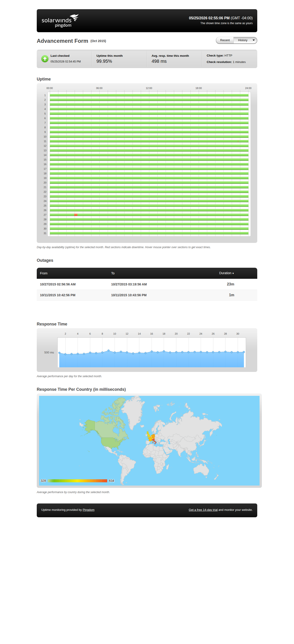
Task: Select outage end 10/27/2015 03:19:56 AM
Action: (x=129, y=284)
